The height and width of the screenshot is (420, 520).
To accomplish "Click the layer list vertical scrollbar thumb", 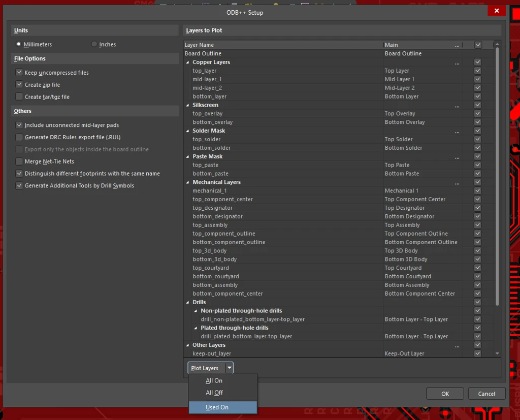I will coord(497,177).
